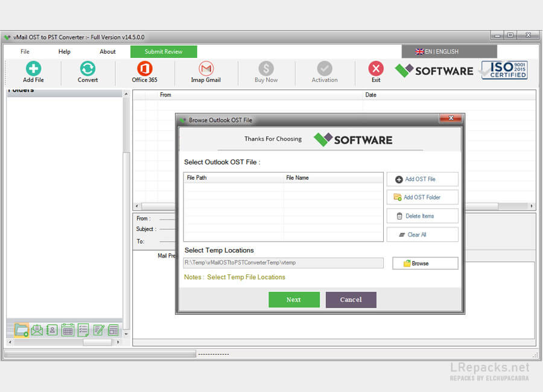Click the Select Outlook OST File label
Image resolution: width=543 pixels, height=392 pixels.
222,162
